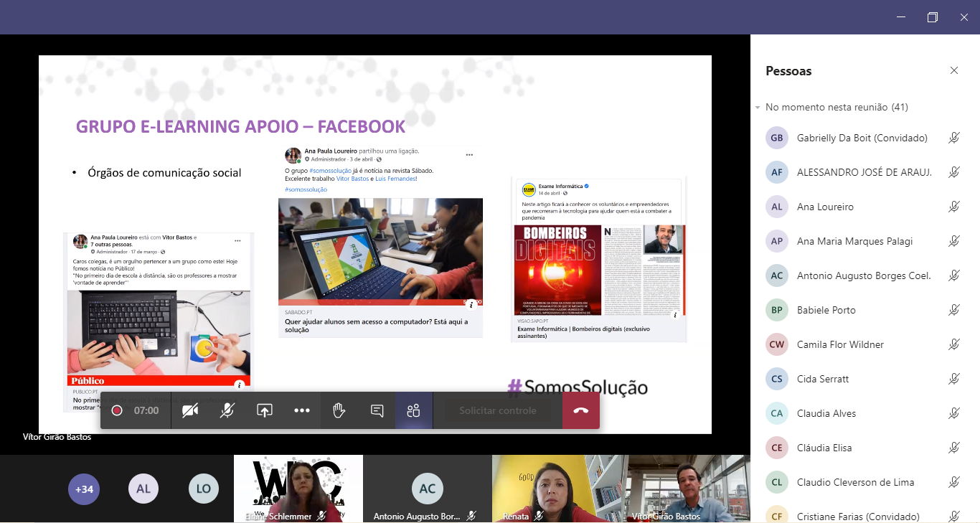The image size is (980, 523).
Task: Click the shared slide SABADO.PT article image
Action: pos(380,251)
